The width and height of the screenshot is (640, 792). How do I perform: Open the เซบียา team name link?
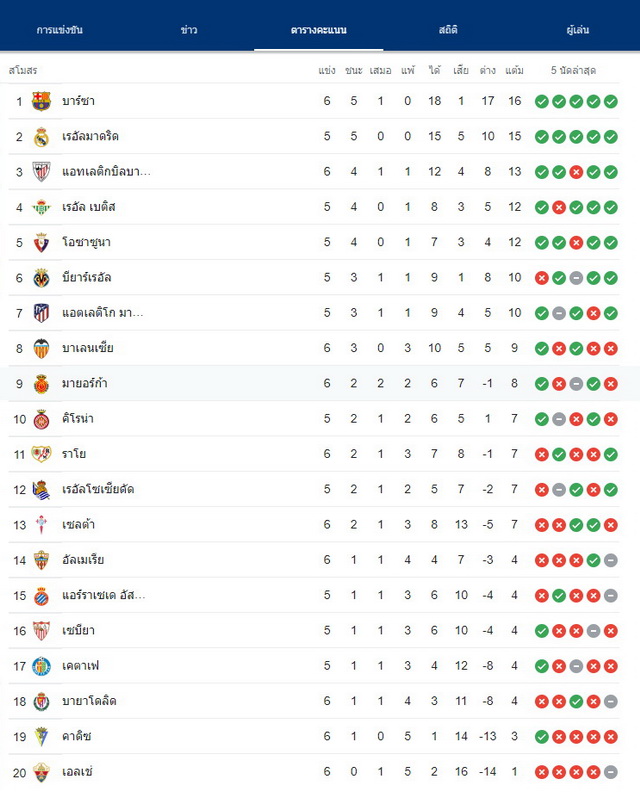point(78,630)
